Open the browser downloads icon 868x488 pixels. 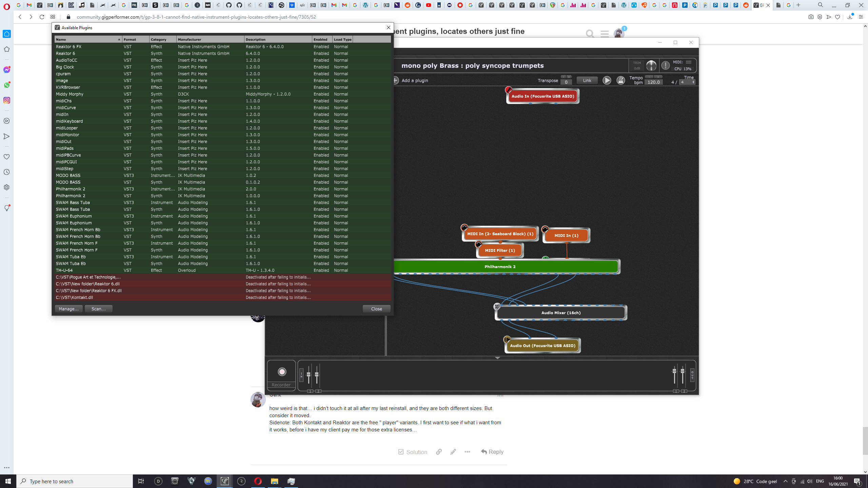point(850,17)
